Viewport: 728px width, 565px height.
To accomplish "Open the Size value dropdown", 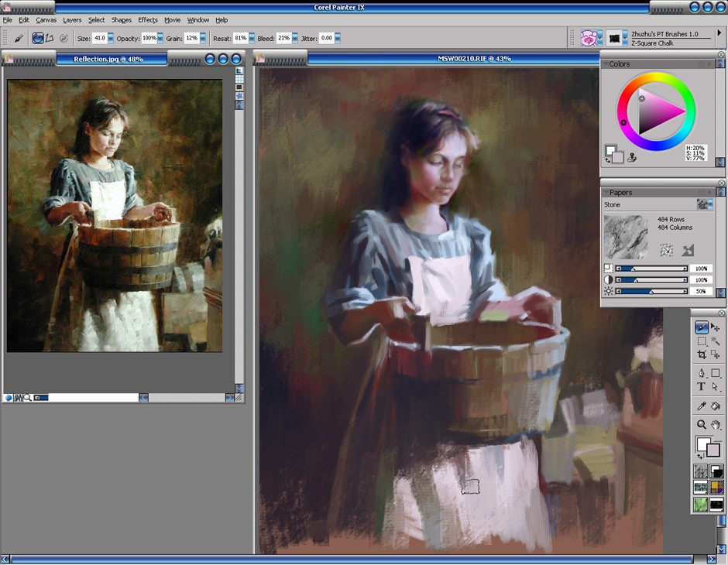I will point(111,38).
